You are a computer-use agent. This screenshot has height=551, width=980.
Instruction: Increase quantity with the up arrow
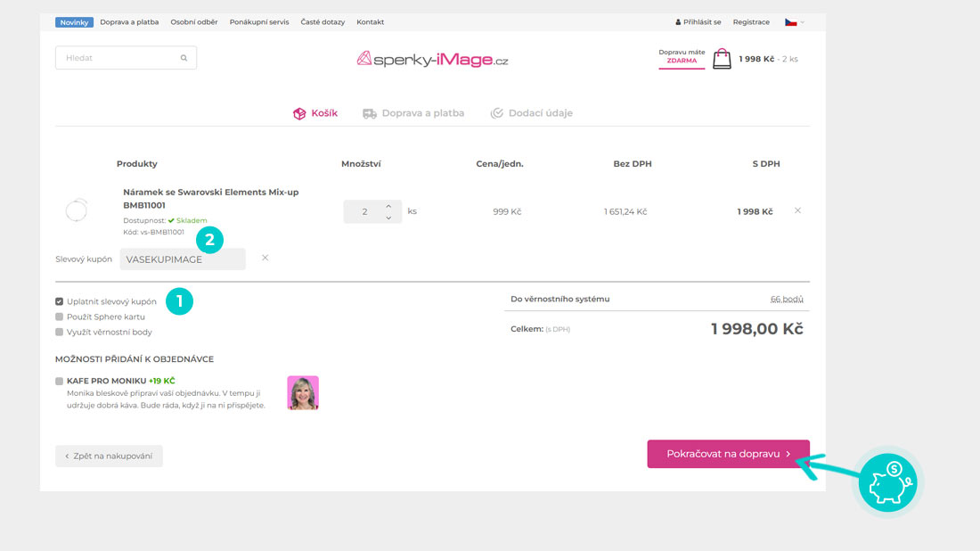pos(388,206)
